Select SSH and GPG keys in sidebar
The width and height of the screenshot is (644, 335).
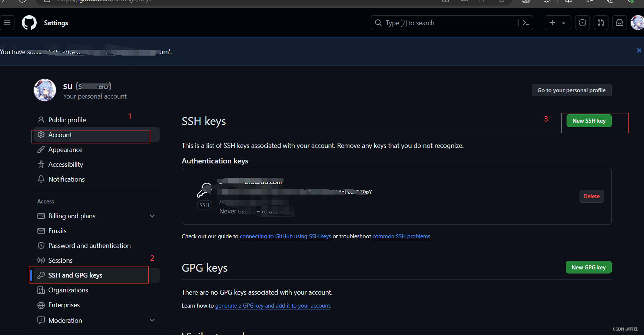coord(97,275)
